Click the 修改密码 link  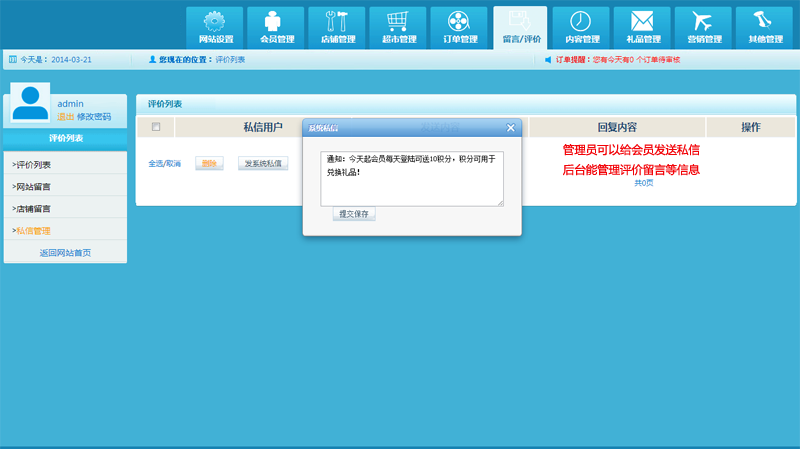[x=94, y=117]
